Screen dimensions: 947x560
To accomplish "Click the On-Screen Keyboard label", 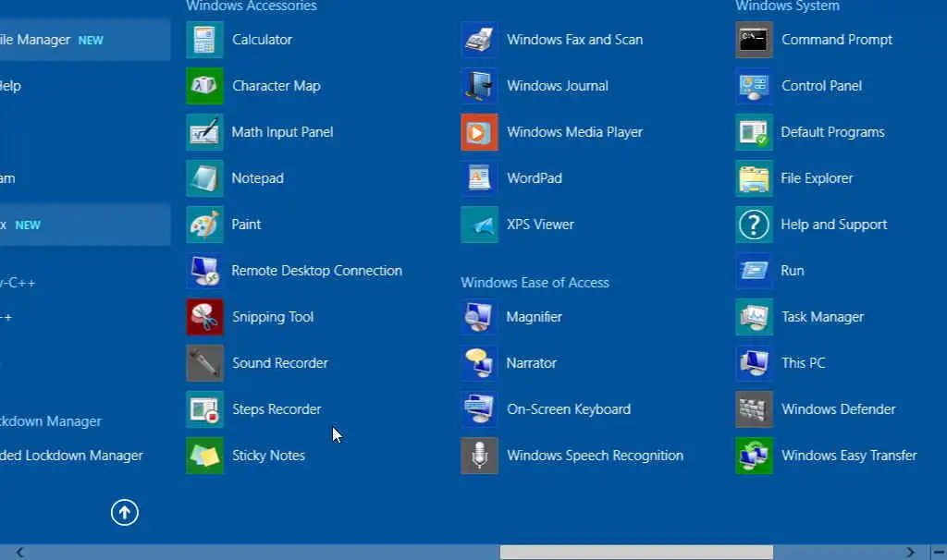I will coord(569,409).
